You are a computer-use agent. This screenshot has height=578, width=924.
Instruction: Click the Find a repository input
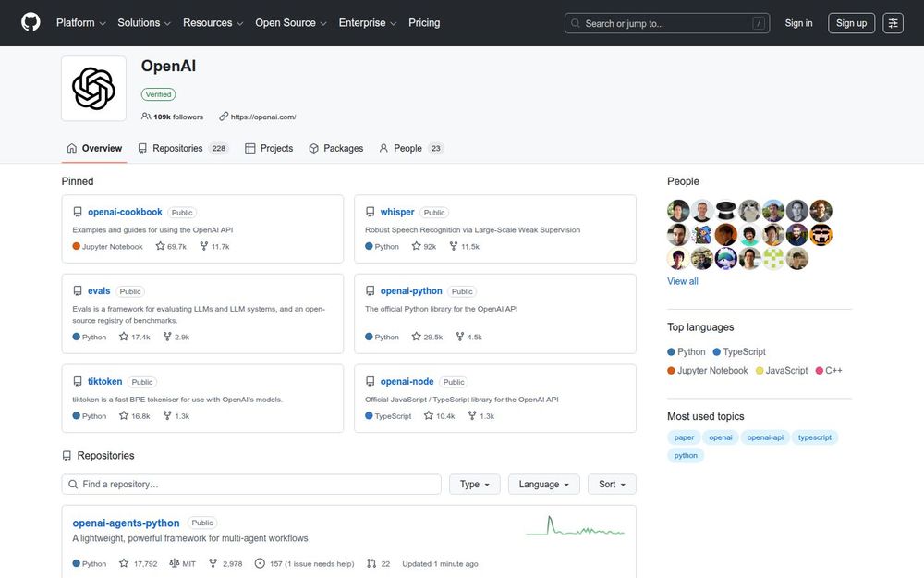coord(251,485)
